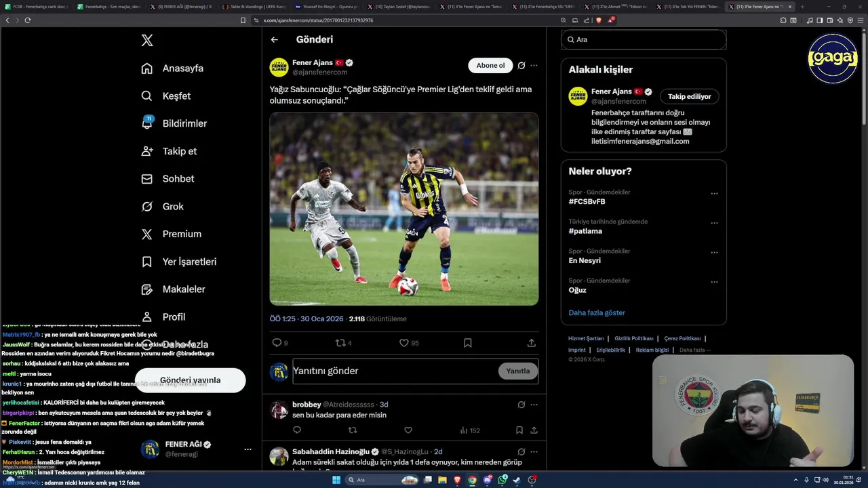The image size is (868, 488).
Task: Click the Gönderi yayınla button
Action: click(x=190, y=380)
